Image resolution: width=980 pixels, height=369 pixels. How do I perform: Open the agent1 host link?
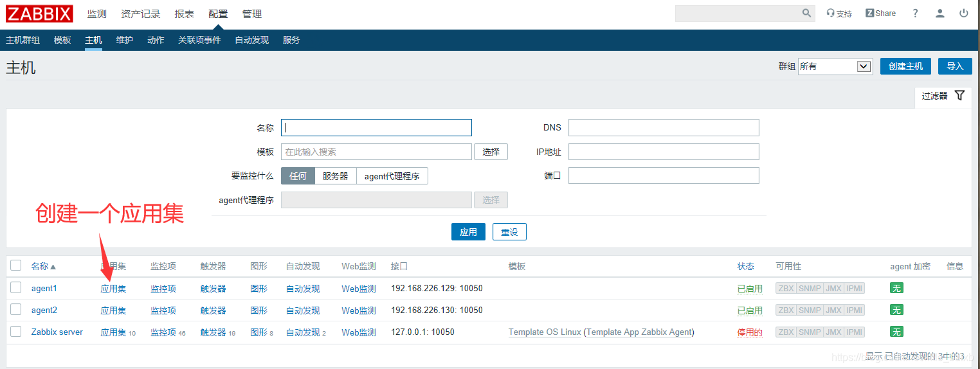[44, 289]
